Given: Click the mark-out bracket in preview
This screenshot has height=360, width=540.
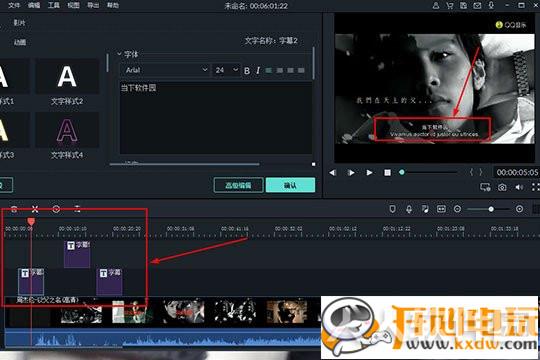Looking at the screenshot, I should 480,172.
